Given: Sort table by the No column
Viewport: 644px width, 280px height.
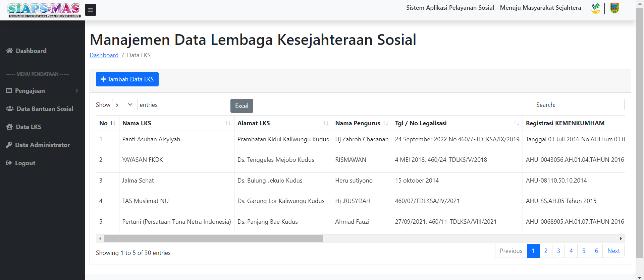Looking at the screenshot, I should [x=107, y=123].
